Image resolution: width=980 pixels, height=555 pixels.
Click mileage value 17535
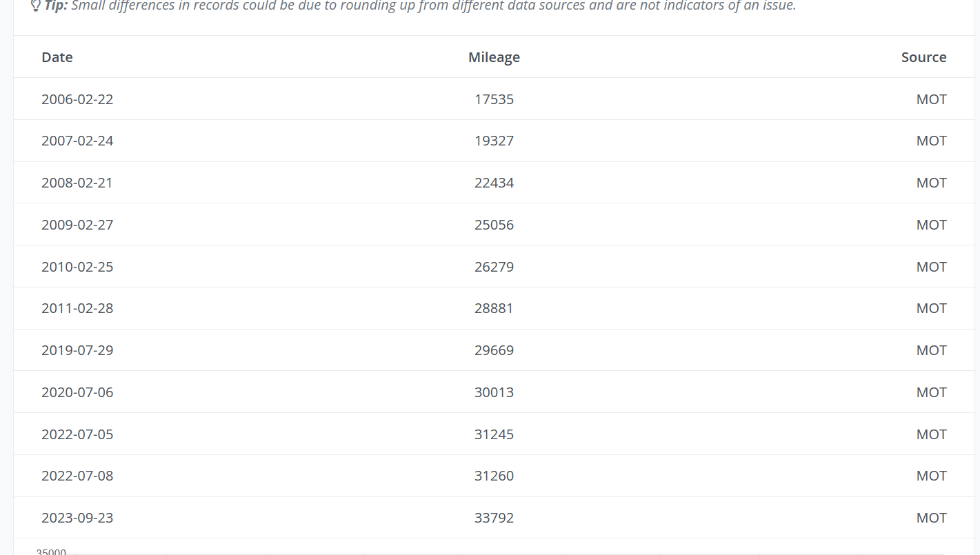(x=494, y=99)
